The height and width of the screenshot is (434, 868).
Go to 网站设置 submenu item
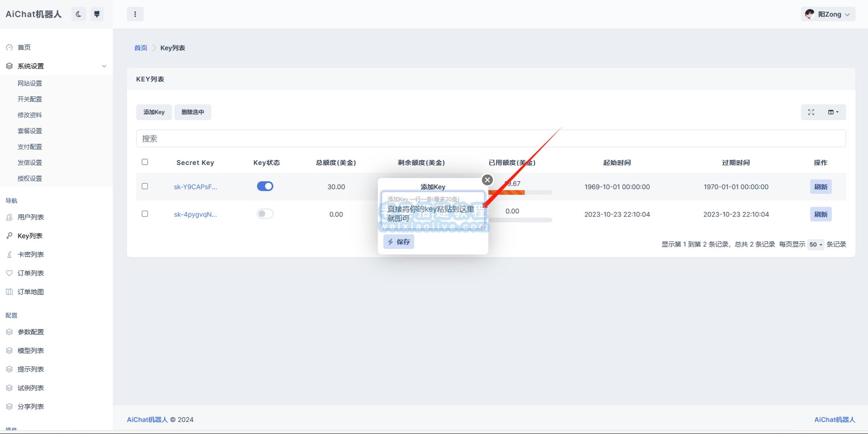(x=30, y=83)
